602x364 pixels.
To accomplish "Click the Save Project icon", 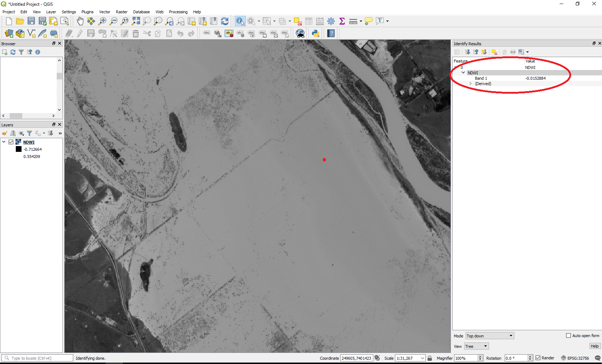I will point(31,21).
